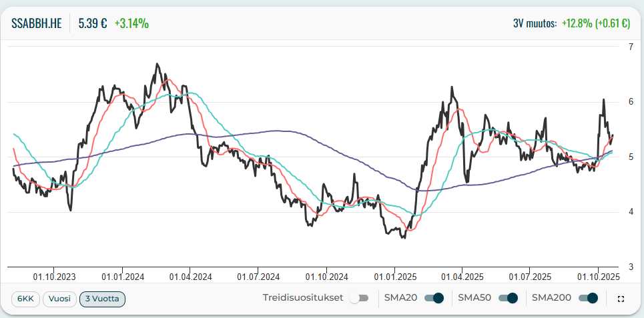Pick the 01.07.2024 date marker
The height and width of the screenshot is (318, 644).
258,275
